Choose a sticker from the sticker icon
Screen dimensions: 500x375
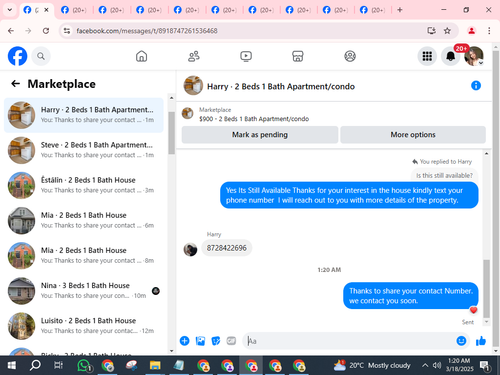coord(216,341)
